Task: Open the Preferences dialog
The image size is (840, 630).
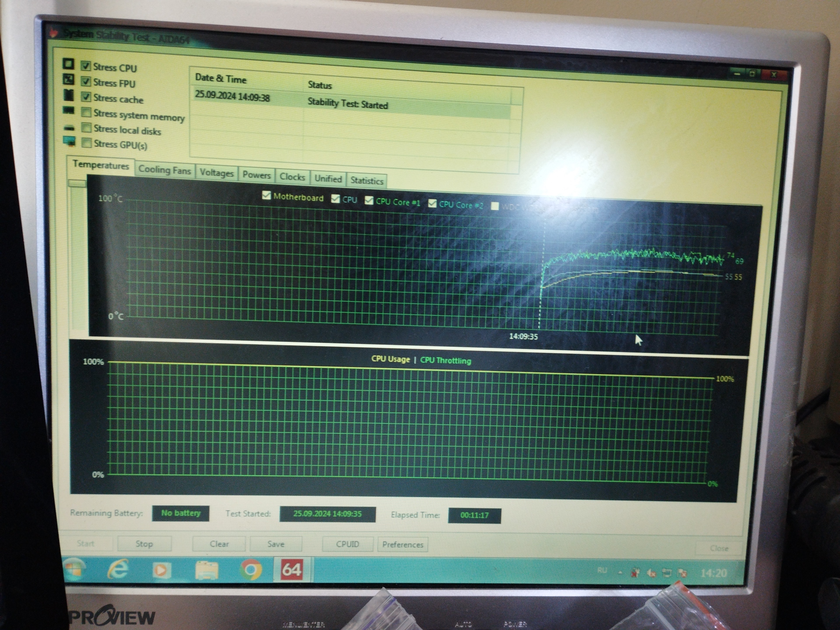Action: pyautogui.click(x=402, y=545)
